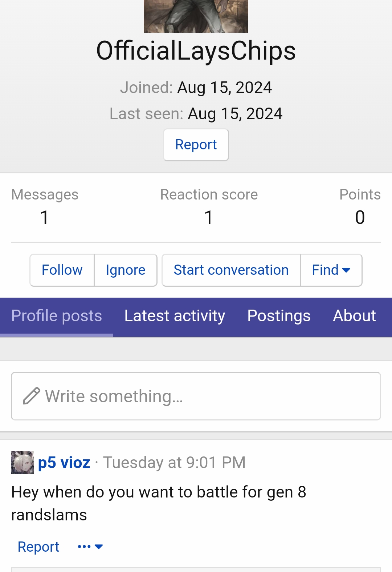Click OfficialLaysChips profile avatar image

(196, 16)
